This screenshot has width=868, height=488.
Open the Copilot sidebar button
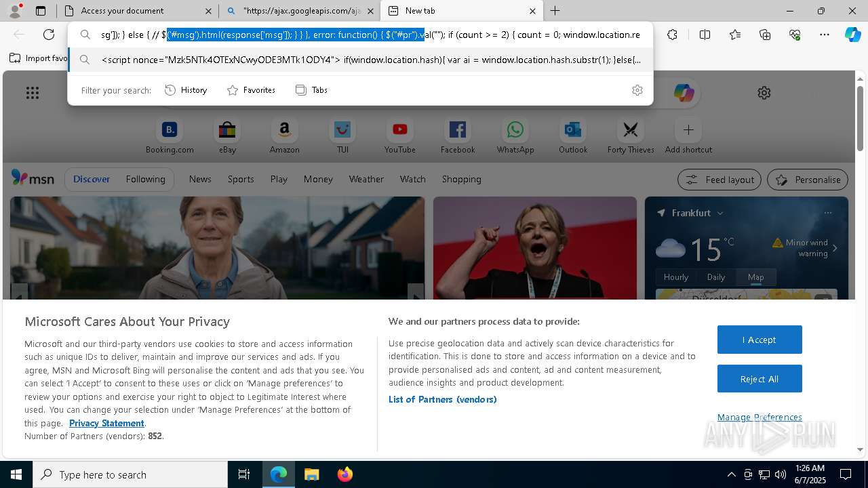coord(852,35)
